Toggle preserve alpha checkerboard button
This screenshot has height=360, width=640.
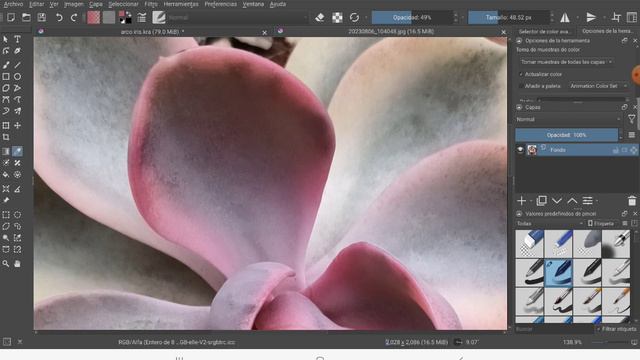337,17
